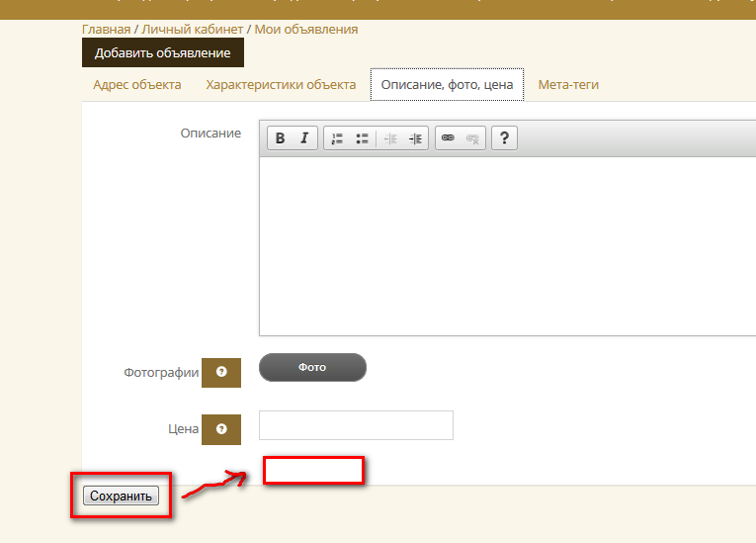Remove link with unlink icon
756x543 pixels.
pos(472,139)
